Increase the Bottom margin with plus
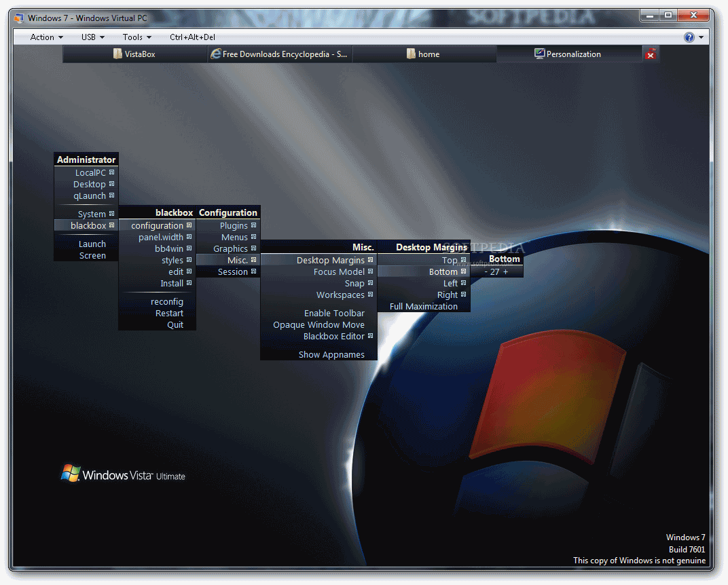 tap(506, 272)
